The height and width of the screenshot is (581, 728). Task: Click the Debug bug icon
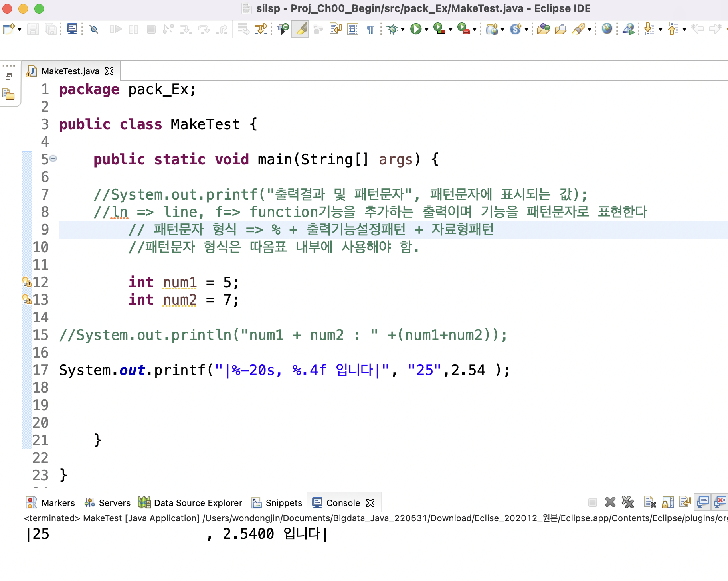[x=393, y=29]
